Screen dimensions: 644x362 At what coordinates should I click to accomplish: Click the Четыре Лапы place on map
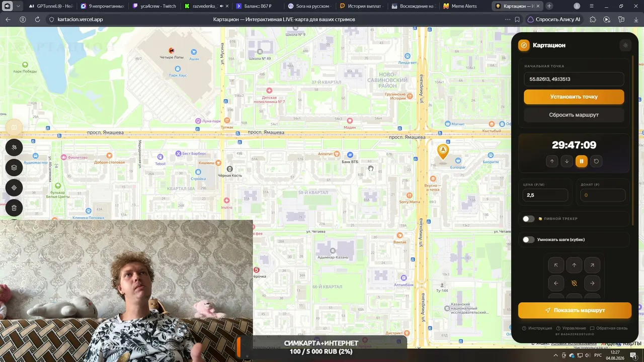click(x=172, y=53)
